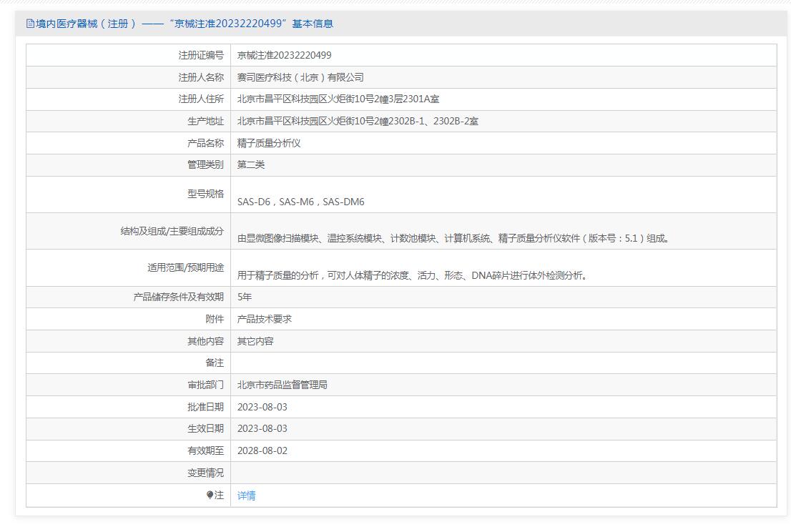Click the 结构及组成/主要组成成分 label
Viewport: 791px width, 532px height.
[x=172, y=232]
